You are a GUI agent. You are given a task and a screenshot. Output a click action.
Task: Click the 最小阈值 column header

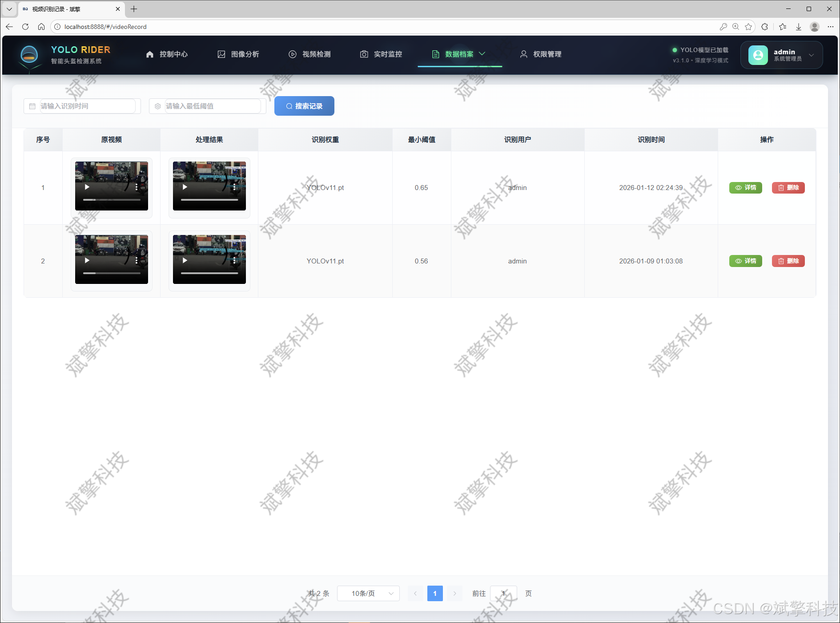click(422, 140)
